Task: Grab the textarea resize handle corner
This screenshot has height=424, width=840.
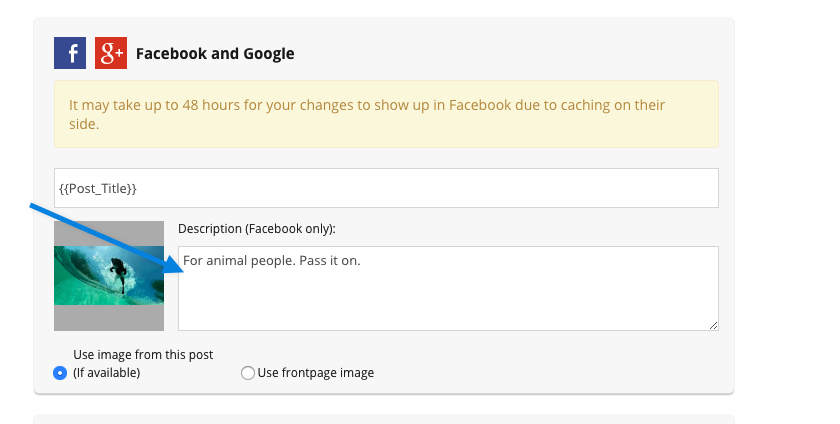Action: [x=713, y=325]
